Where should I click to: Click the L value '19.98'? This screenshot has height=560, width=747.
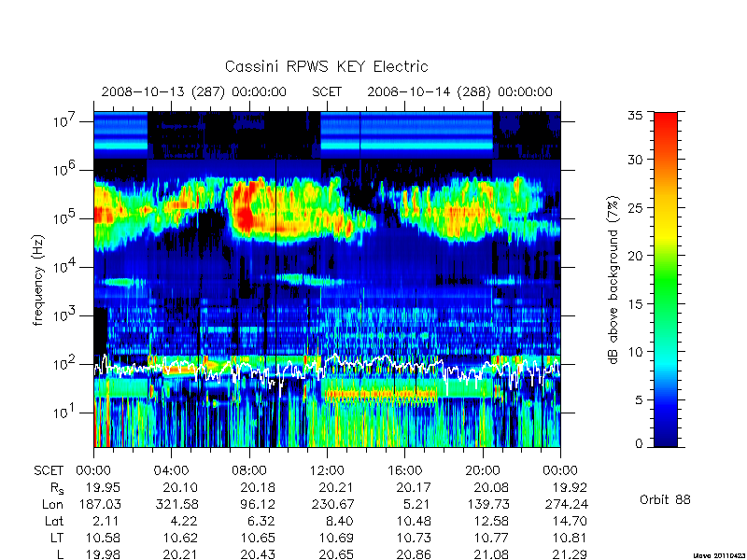pos(103,554)
